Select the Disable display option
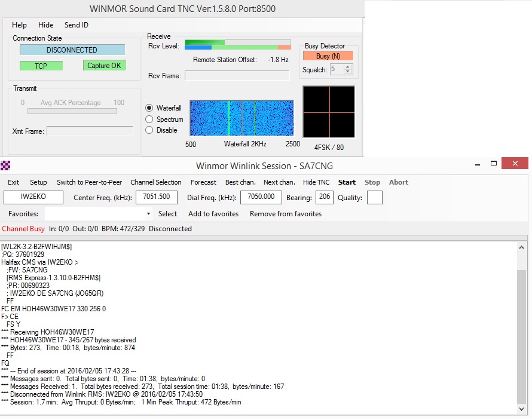The height and width of the screenshot is (420, 532). (x=149, y=130)
